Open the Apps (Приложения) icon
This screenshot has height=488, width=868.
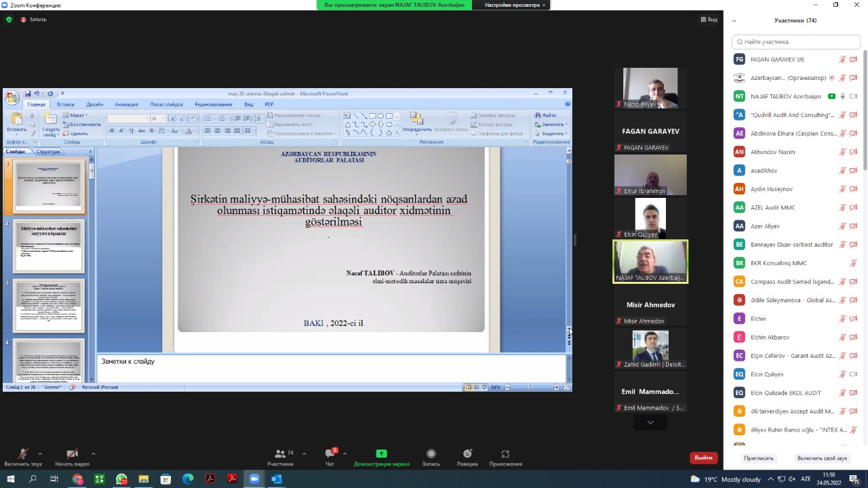505,454
